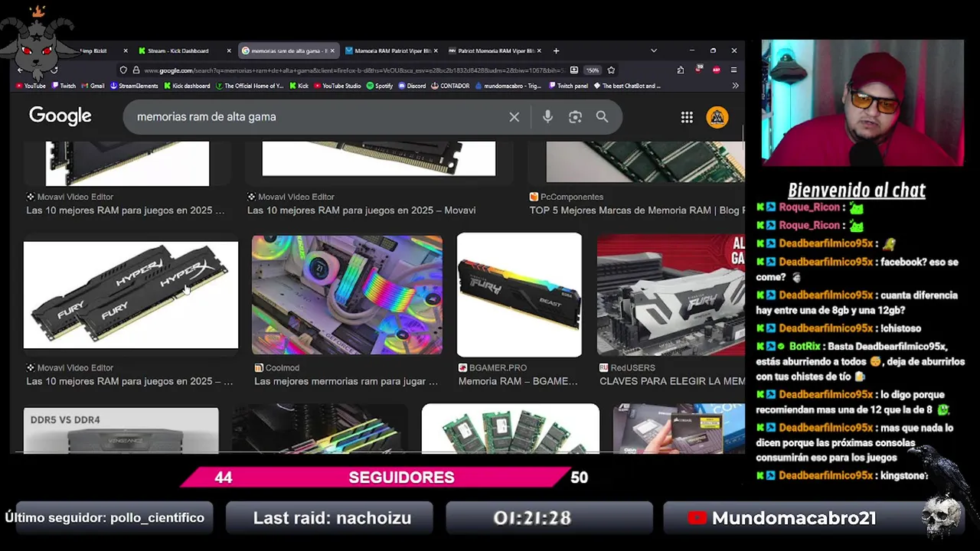Start Google voice search with microphone
This screenshot has height=551, width=980.
[547, 117]
